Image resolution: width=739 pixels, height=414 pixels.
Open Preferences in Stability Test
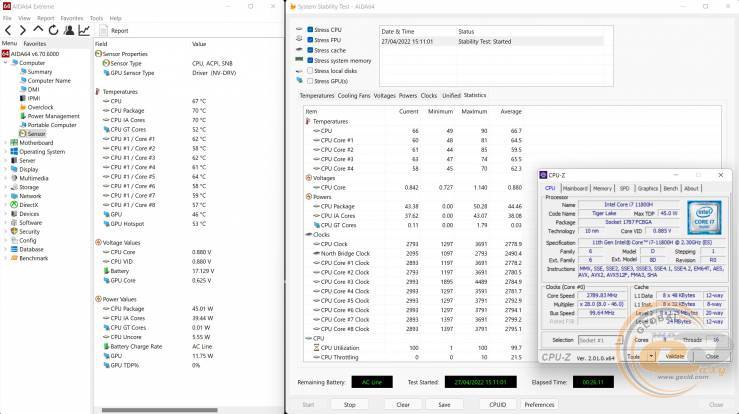[540, 405]
